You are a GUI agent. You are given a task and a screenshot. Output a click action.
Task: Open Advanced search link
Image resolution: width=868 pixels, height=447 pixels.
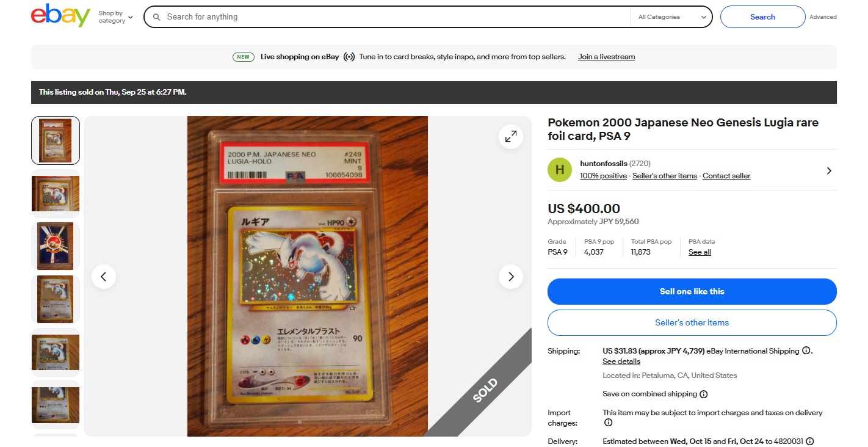click(823, 17)
